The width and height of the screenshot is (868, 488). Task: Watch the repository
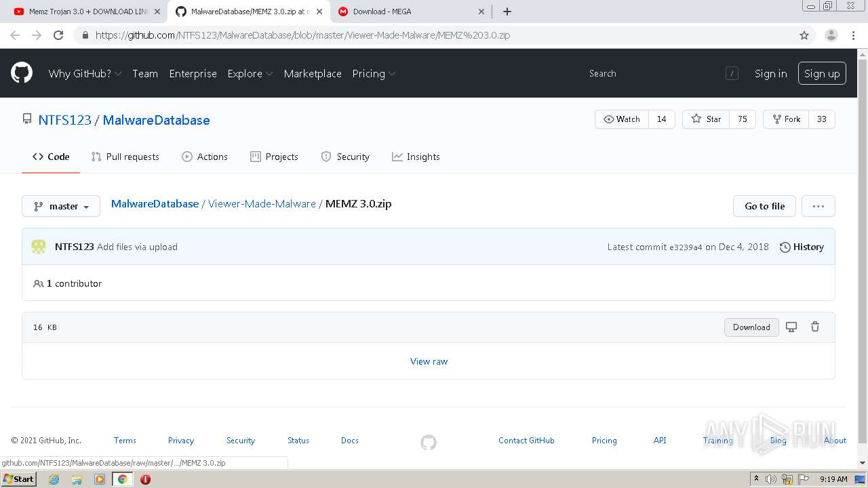pyautogui.click(x=622, y=119)
